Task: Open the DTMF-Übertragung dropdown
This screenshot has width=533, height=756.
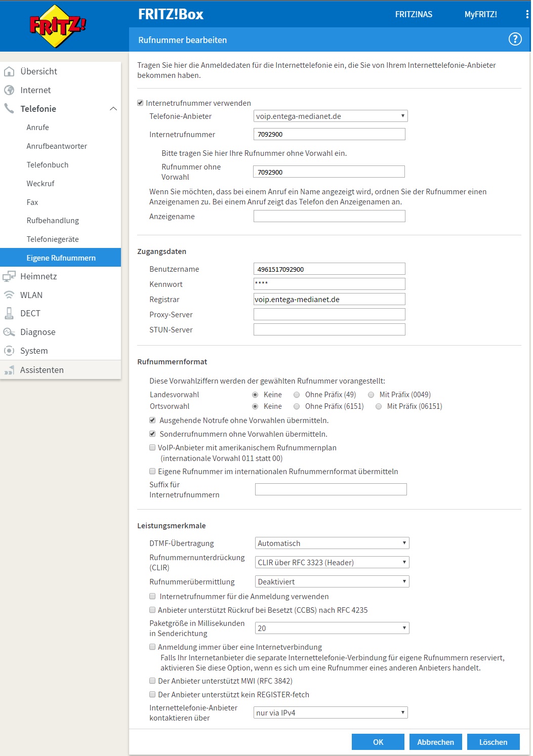Action: click(x=332, y=543)
